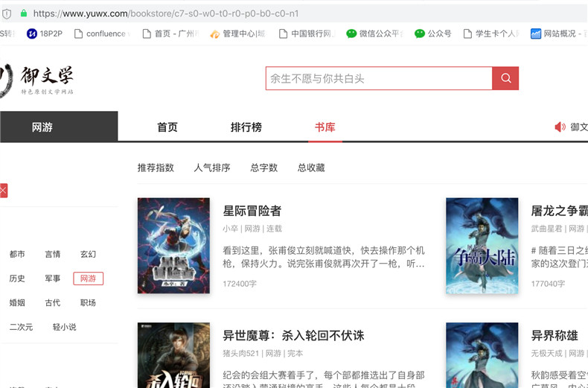Open the 异界称雄 book cover
588x388 pixels.
pyautogui.click(x=482, y=355)
